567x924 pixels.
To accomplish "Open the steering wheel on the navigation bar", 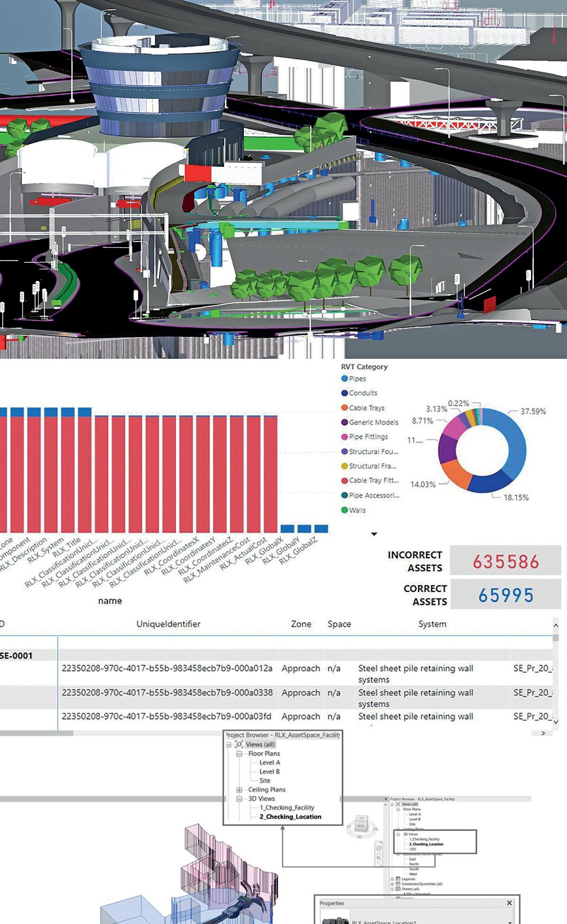I will point(379,848).
